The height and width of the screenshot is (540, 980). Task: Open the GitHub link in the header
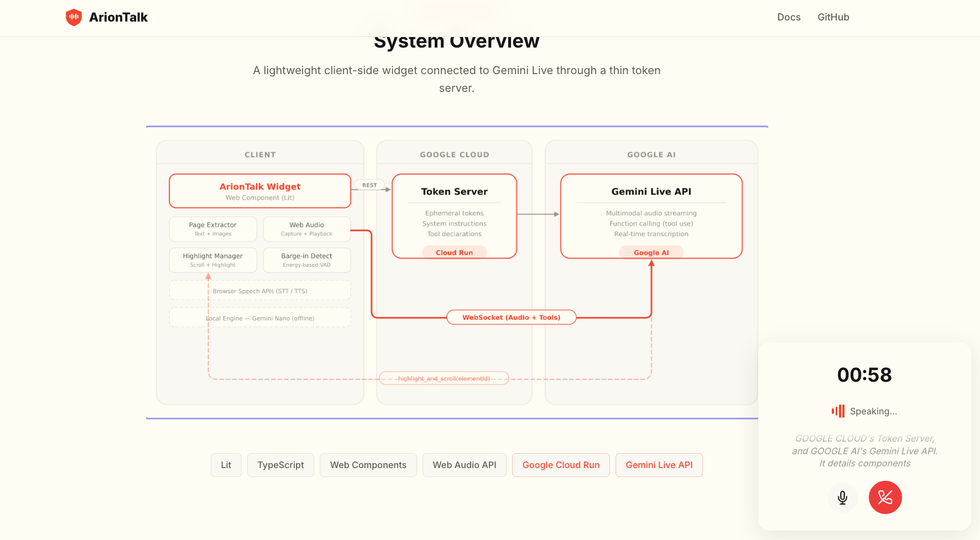point(833,17)
